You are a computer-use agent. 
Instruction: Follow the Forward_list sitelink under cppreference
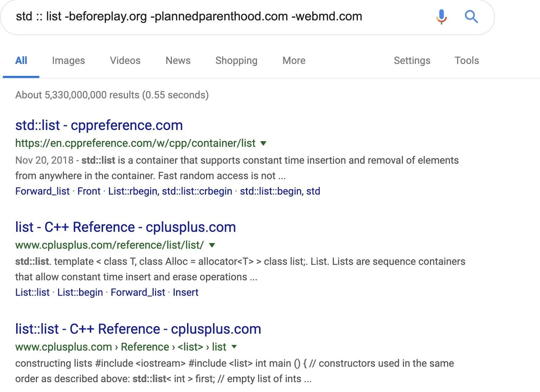(43, 191)
